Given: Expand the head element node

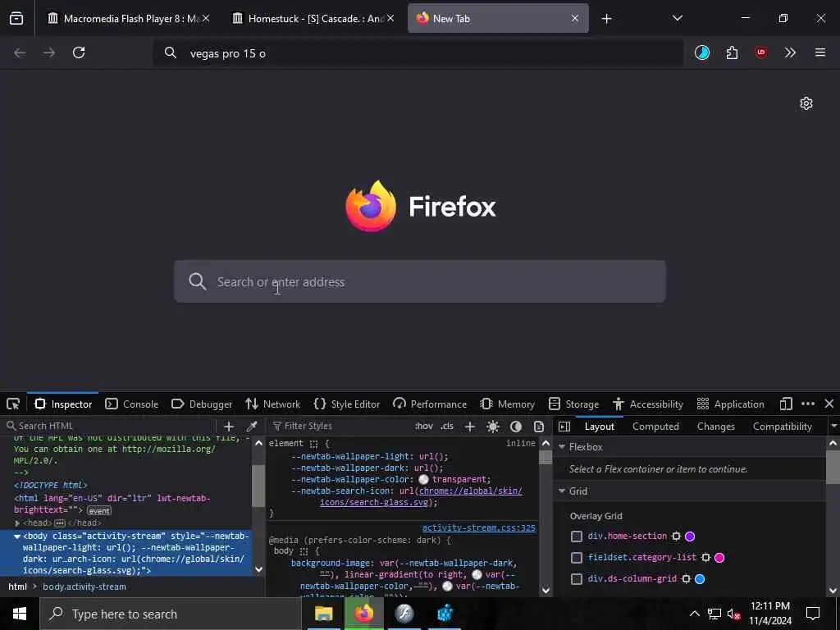Looking at the screenshot, I should (x=17, y=523).
